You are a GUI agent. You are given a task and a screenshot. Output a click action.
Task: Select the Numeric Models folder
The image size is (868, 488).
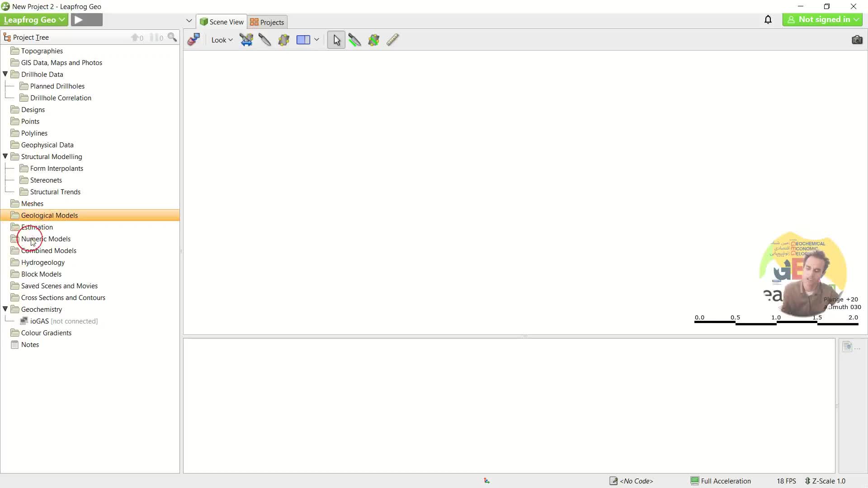click(46, 239)
